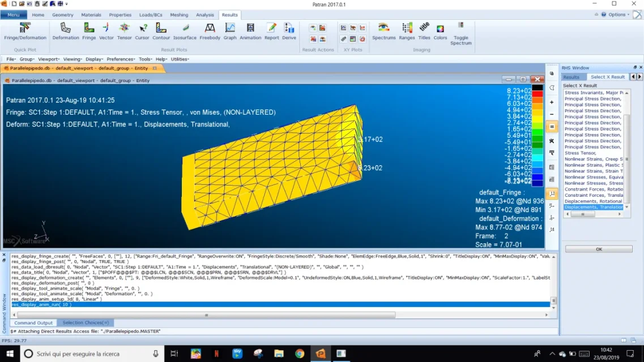Select the Deformation result plot tool
This screenshot has width=644, height=362.
point(66,31)
